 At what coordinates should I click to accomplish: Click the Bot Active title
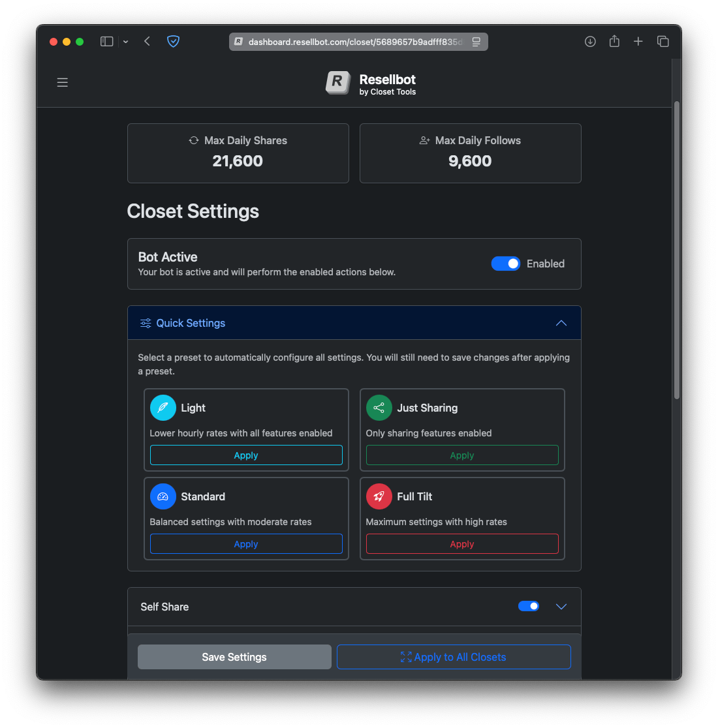[168, 257]
